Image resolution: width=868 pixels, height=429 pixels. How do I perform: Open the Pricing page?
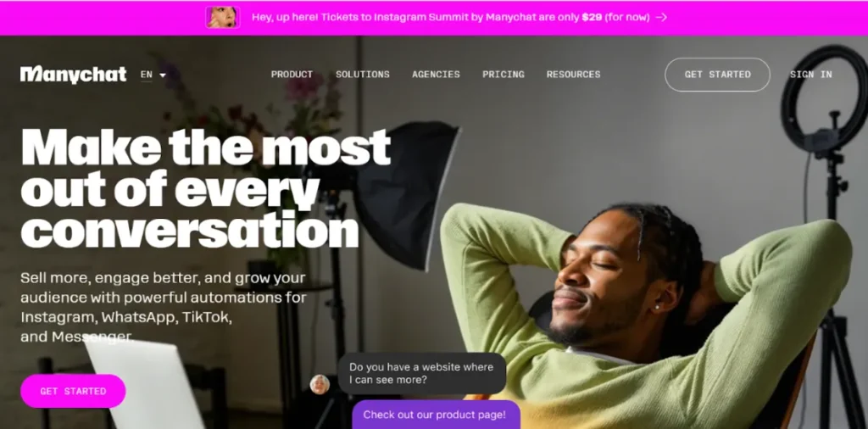click(x=504, y=74)
